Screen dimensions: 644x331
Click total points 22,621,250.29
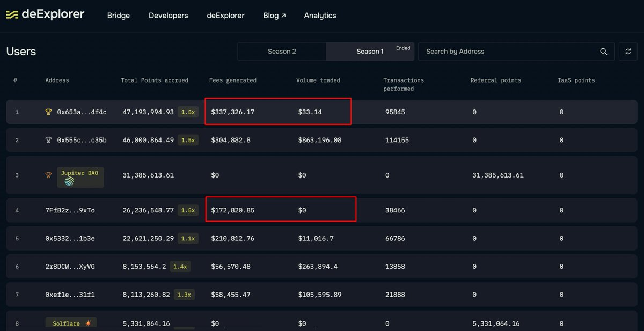(x=149, y=238)
